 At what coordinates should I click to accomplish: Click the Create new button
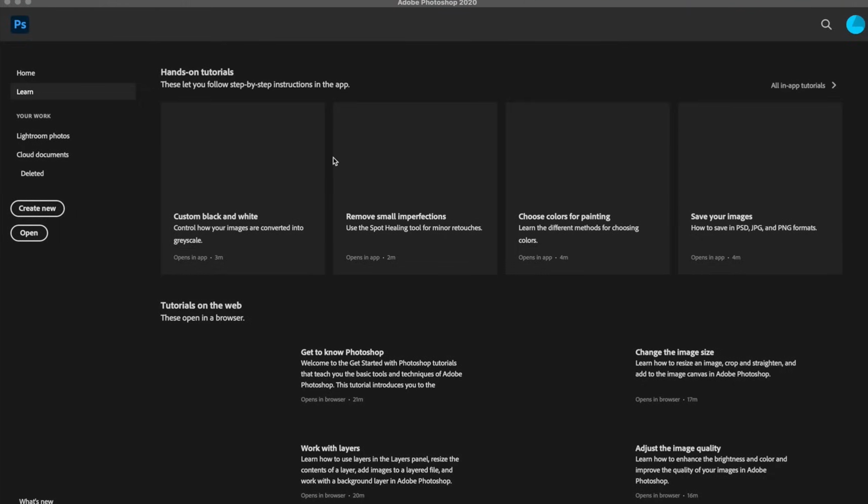tap(37, 208)
